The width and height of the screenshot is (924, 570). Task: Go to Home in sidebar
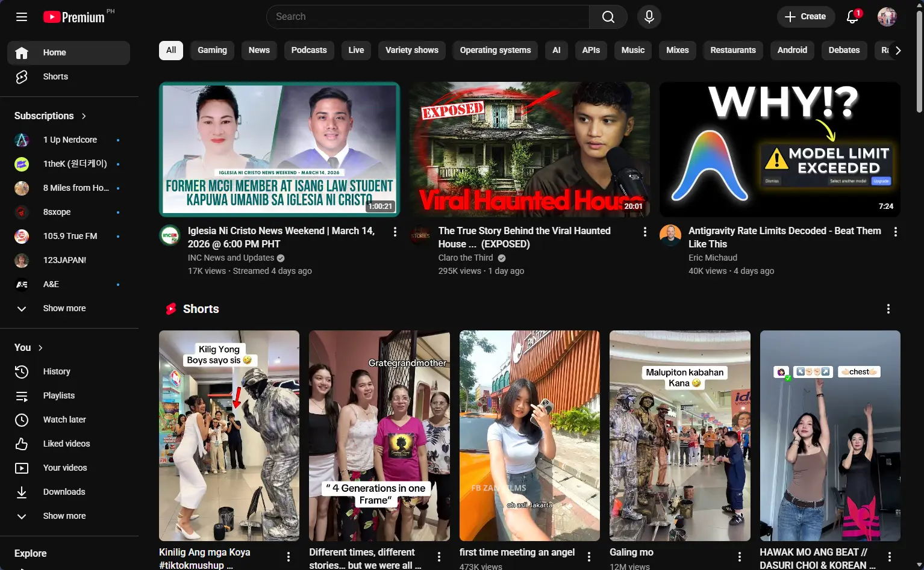click(x=69, y=52)
